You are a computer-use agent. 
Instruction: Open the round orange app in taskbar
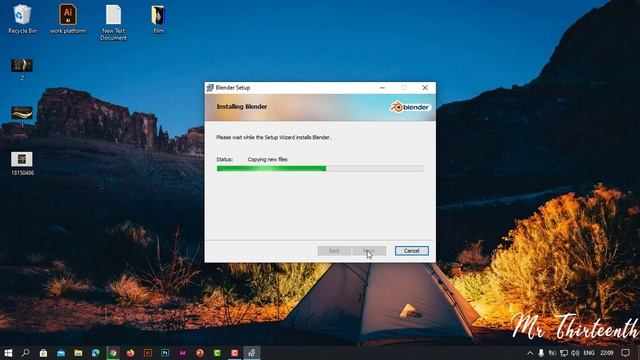tap(200, 353)
